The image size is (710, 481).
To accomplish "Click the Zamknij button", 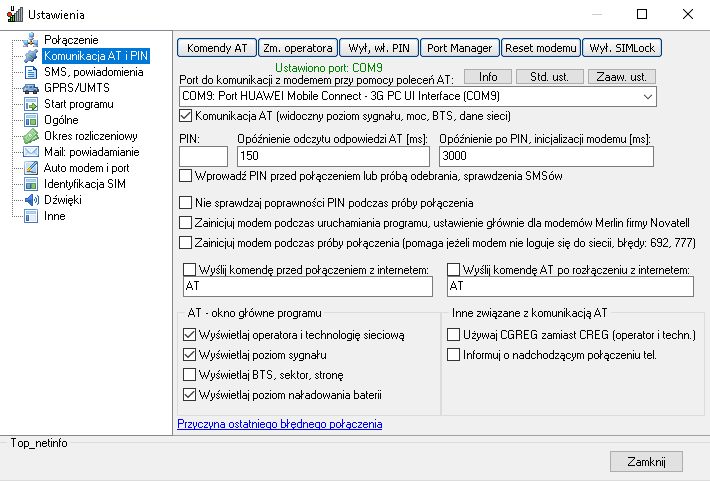I will click(645, 461).
